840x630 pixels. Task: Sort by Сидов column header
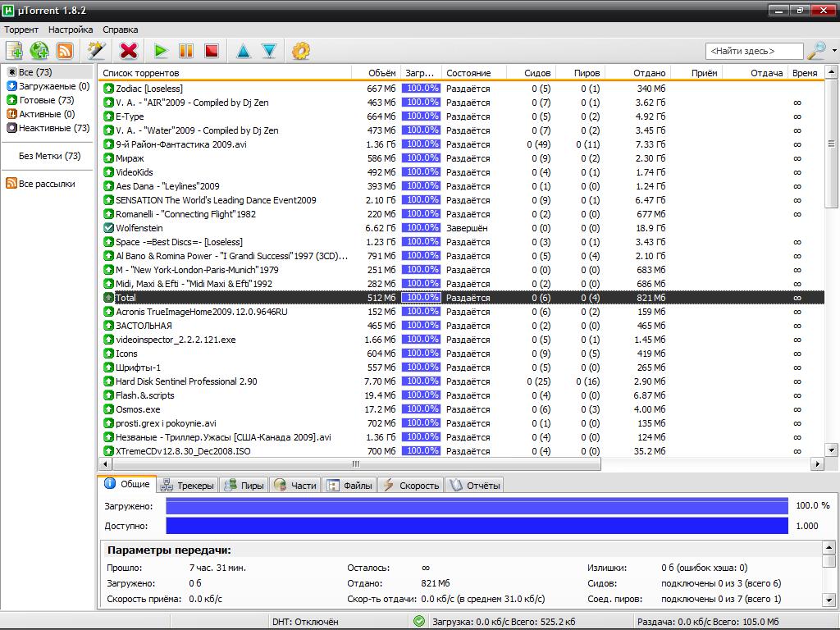530,73
